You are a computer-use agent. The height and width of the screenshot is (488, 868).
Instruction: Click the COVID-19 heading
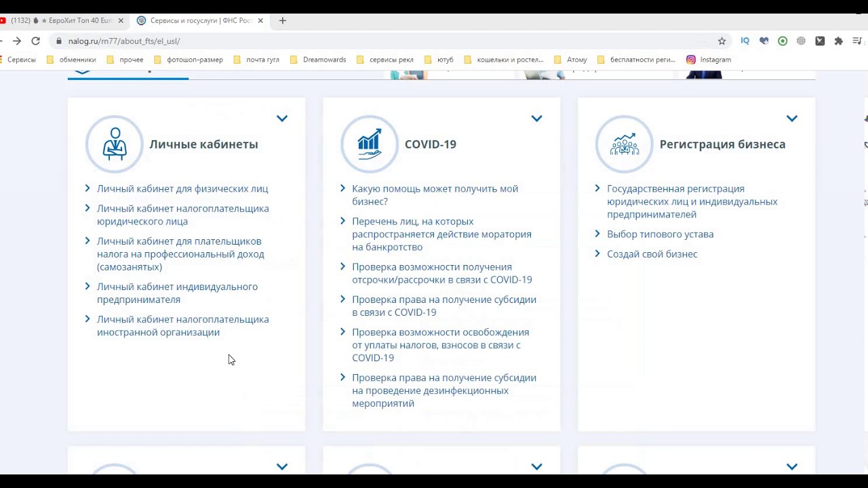[431, 144]
